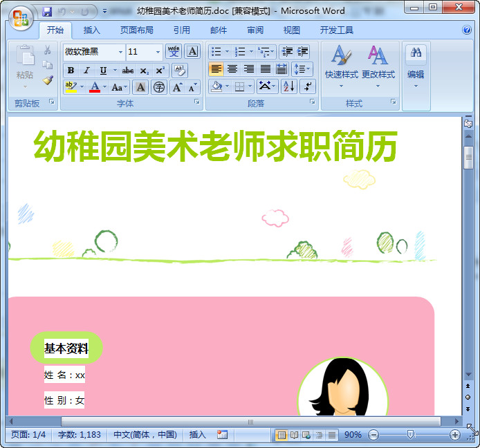
Task: Apply subscript formatting
Action: (x=144, y=71)
